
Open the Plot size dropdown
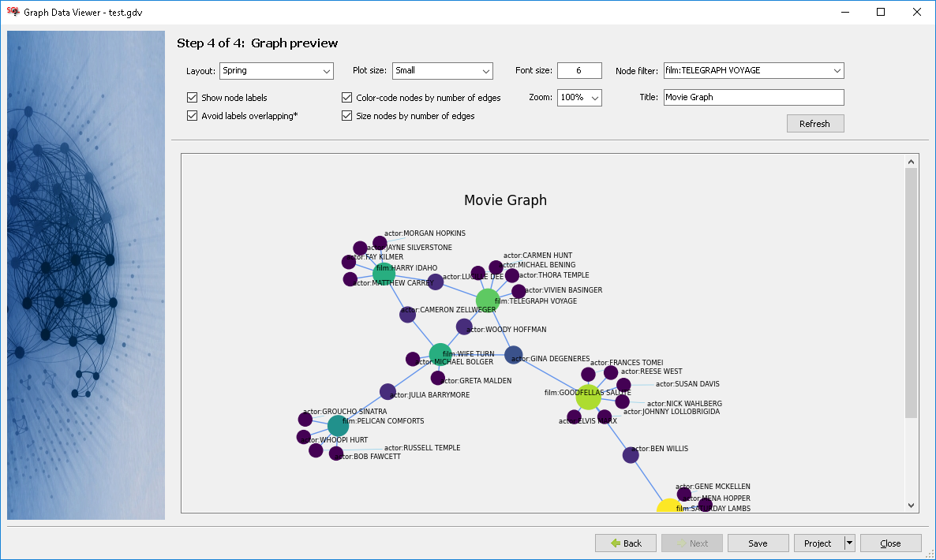[442, 70]
